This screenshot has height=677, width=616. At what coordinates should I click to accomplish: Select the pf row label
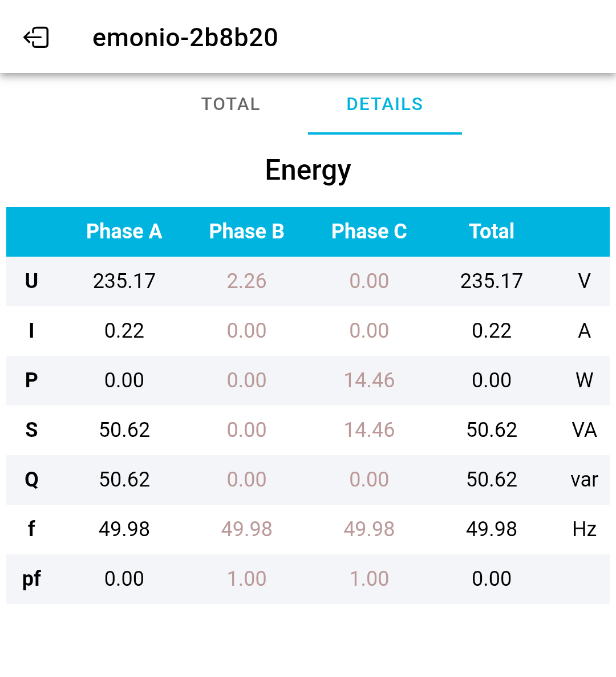[31, 579]
